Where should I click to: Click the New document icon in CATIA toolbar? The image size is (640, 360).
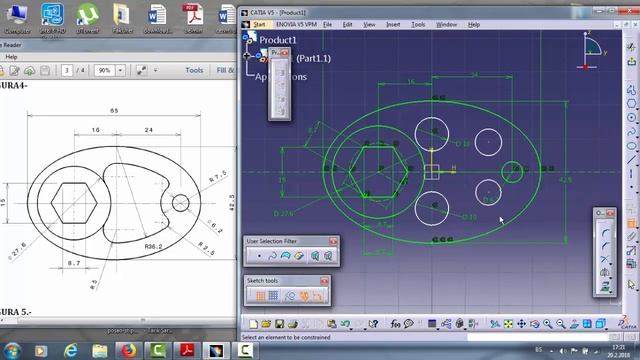[x=253, y=324]
